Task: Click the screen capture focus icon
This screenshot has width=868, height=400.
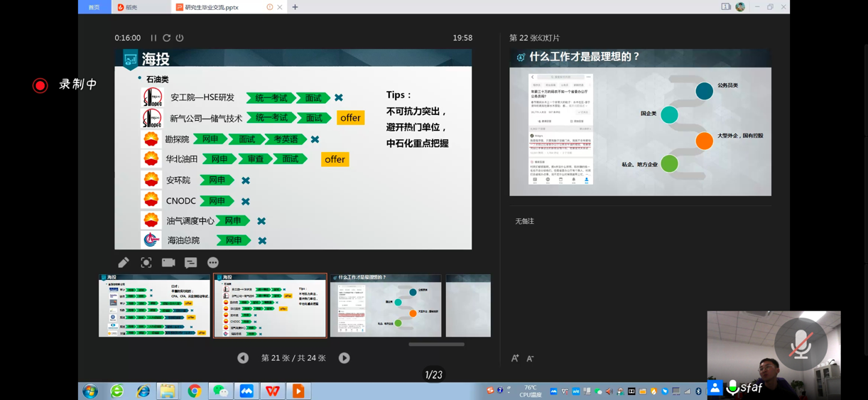Action: pyautogui.click(x=146, y=263)
